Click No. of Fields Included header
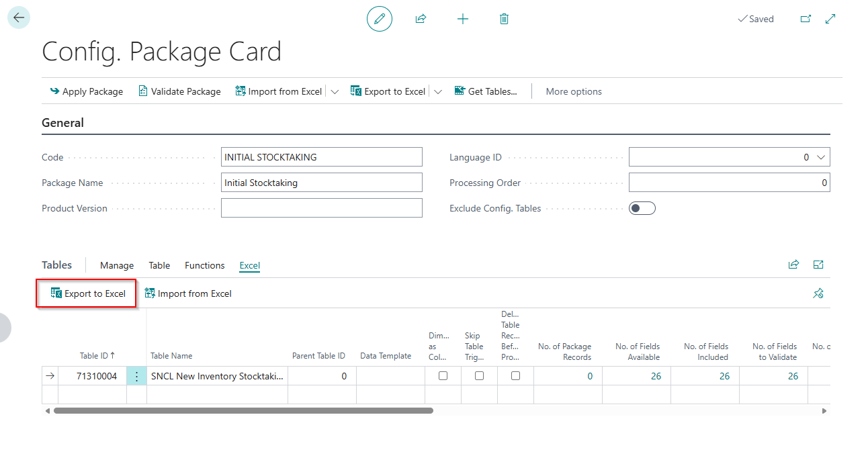 706,351
